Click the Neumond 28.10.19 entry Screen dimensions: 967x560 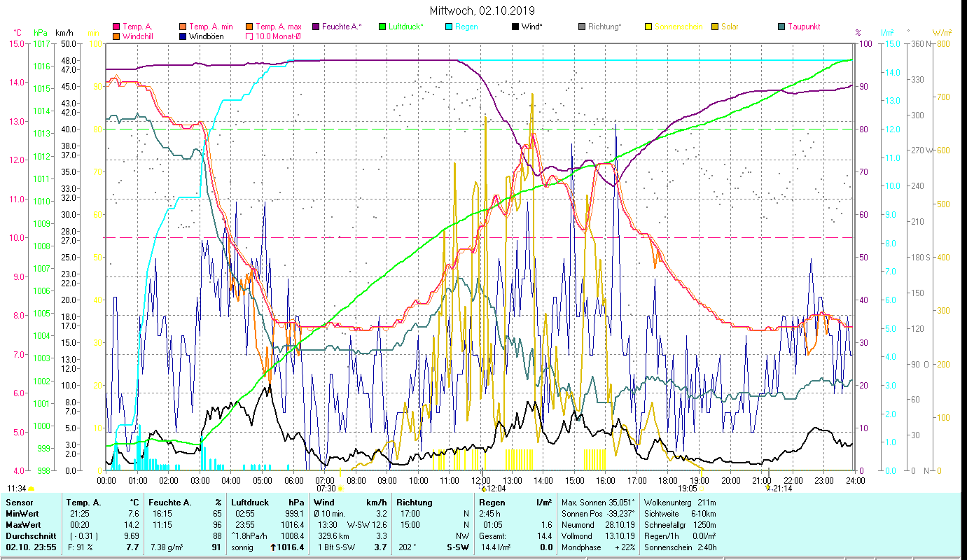pos(598,525)
